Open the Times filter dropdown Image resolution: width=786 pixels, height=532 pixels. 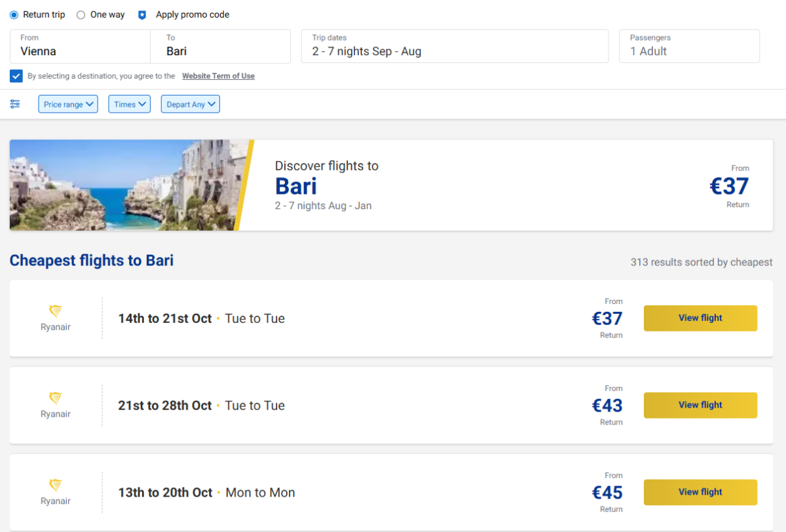point(129,104)
